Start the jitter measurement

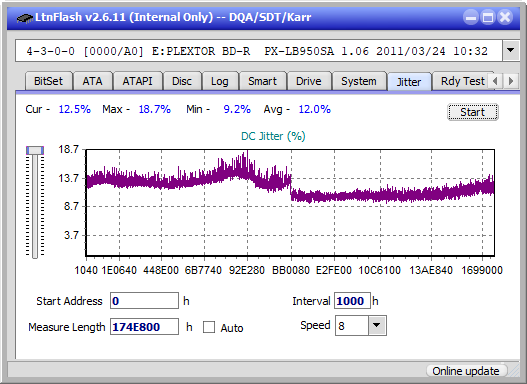click(x=473, y=112)
